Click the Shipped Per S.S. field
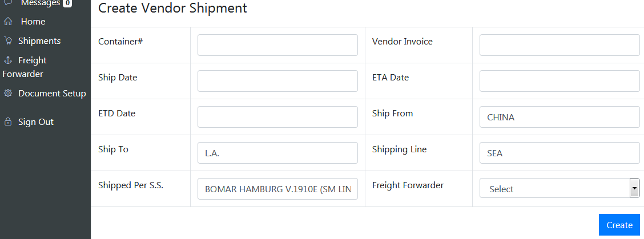 point(277,189)
